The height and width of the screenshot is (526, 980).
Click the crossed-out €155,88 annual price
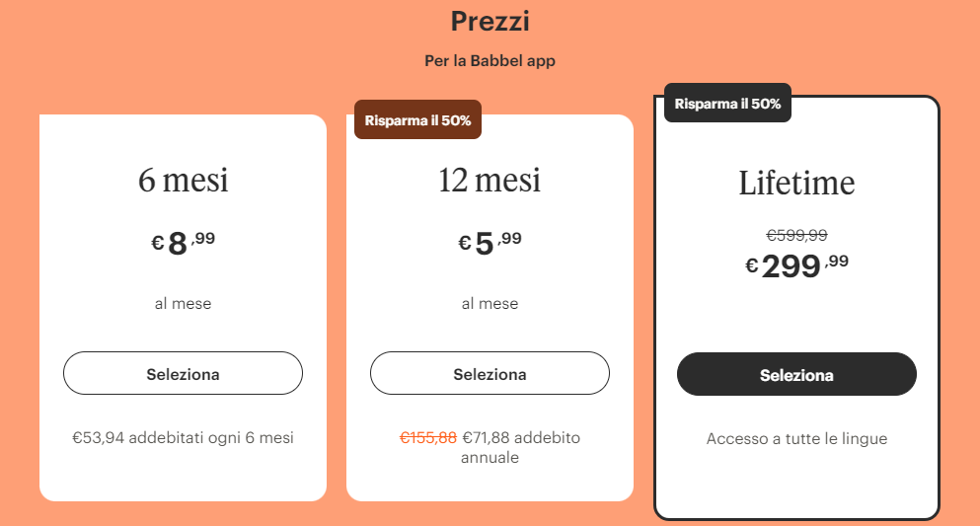tap(428, 437)
